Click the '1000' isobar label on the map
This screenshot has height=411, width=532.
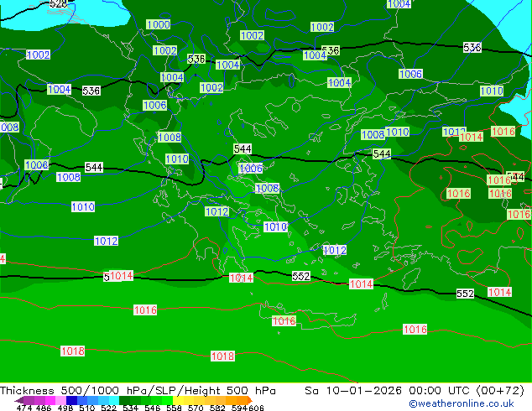click(158, 24)
